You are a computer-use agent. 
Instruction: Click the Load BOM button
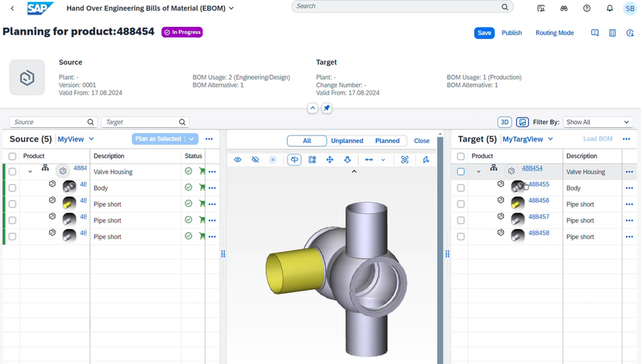click(x=598, y=139)
